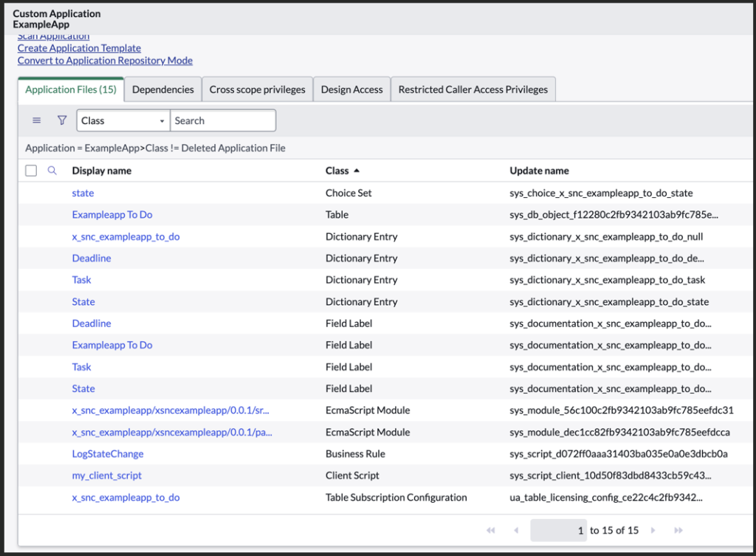
Task: Jump to the last page arrow
Action: tap(678, 530)
